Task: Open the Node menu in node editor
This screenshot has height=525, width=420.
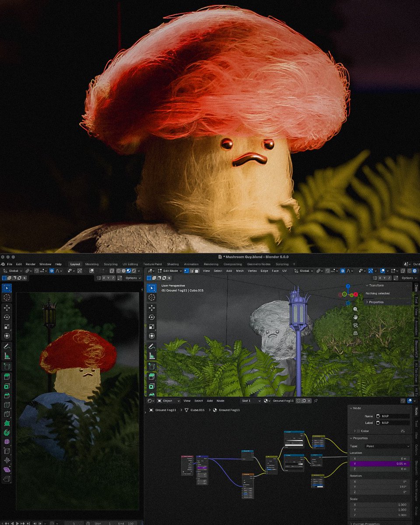Action: [x=220, y=401]
